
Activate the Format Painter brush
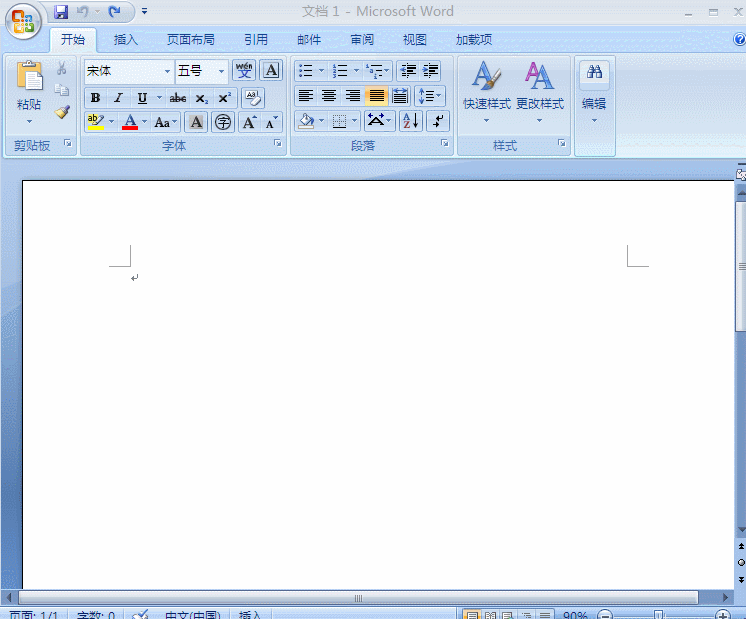click(61, 112)
